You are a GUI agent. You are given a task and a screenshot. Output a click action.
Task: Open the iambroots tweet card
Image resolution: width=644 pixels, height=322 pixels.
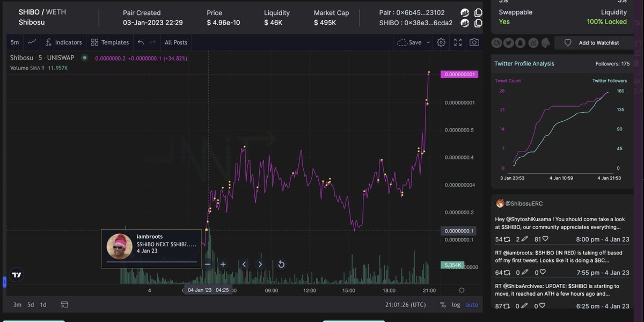tap(151, 248)
